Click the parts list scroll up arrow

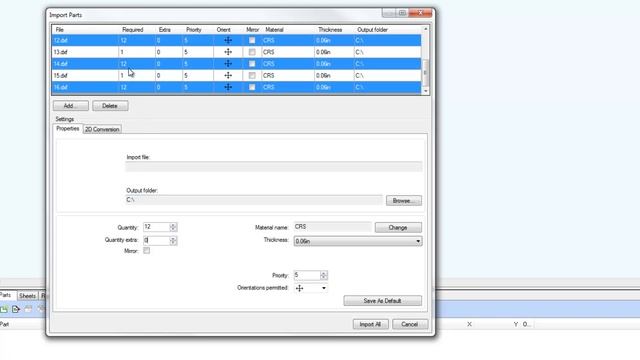[425, 29]
